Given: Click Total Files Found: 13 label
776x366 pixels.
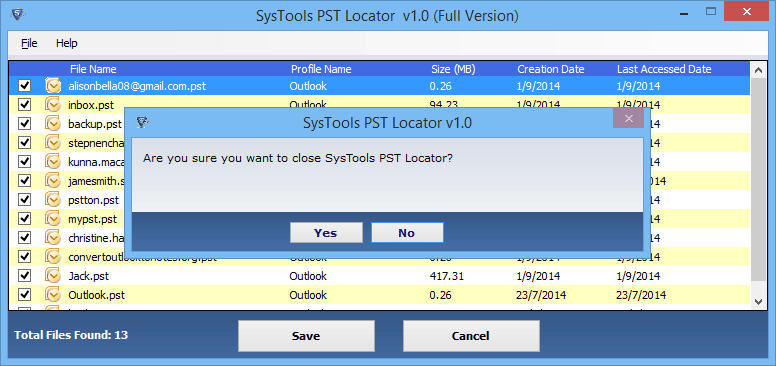Looking at the screenshot, I should coord(71,335).
